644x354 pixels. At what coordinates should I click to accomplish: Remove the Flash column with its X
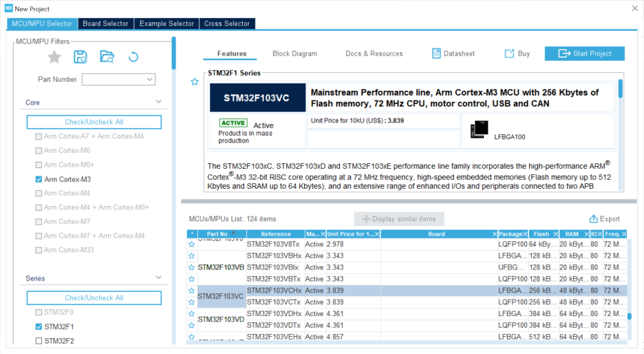tap(556, 234)
